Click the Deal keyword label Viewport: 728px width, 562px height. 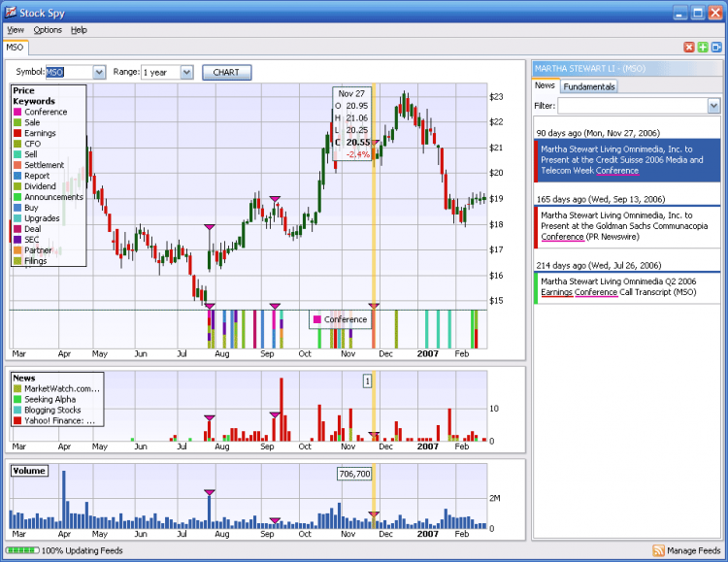click(32, 229)
